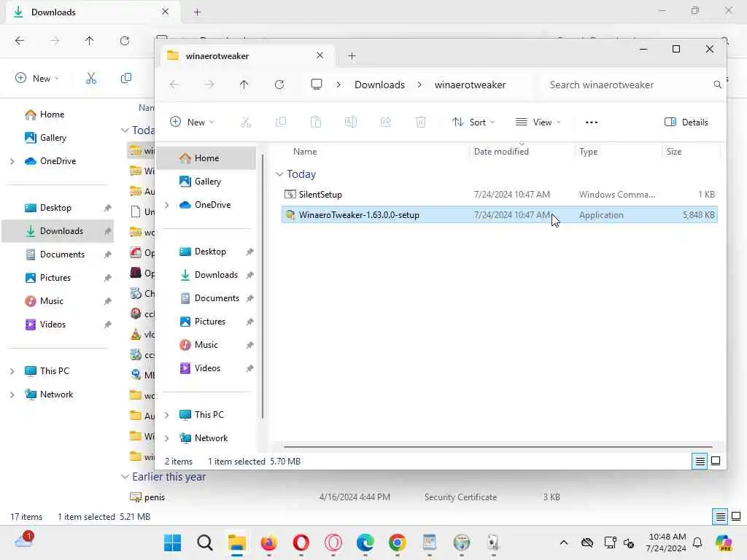Screen dimensions: 747x560
Task: Select WinaeroTweaker-1.63.0.0-setup file
Action: 499,215
